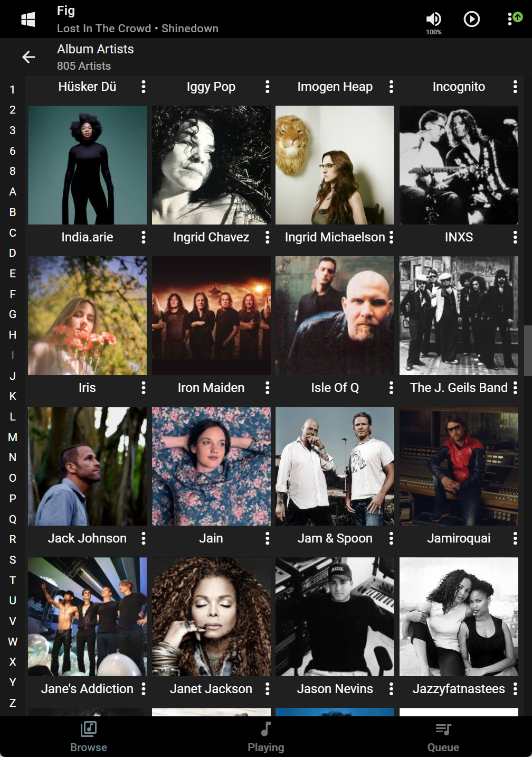The height and width of the screenshot is (757, 532).
Task: Open the Jack Johnson artist photo
Action: [x=87, y=466]
